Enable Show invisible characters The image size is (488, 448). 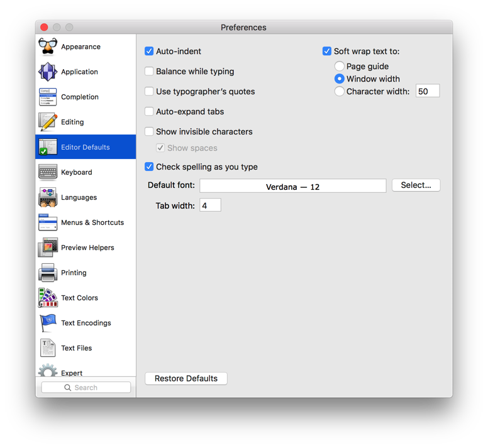[149, 131]
